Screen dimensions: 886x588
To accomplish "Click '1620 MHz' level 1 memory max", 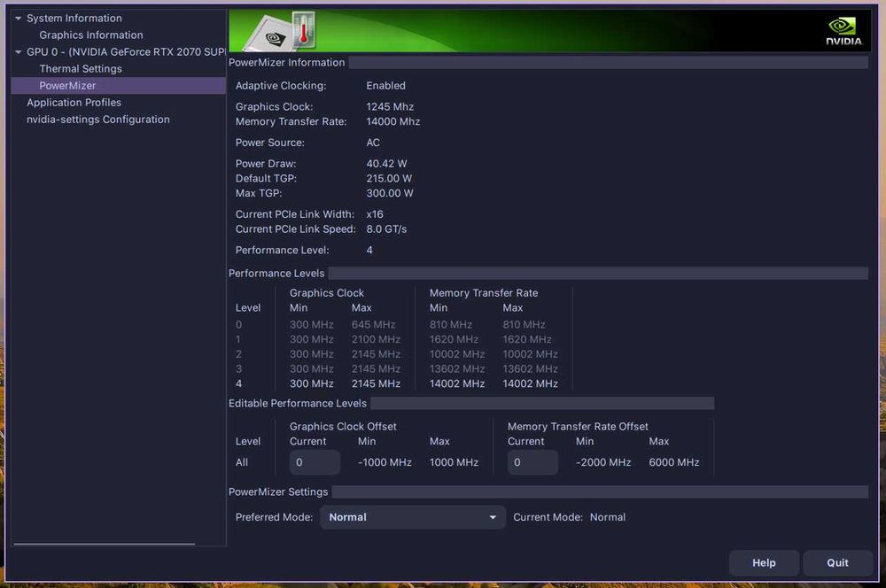I will (527, 339).
